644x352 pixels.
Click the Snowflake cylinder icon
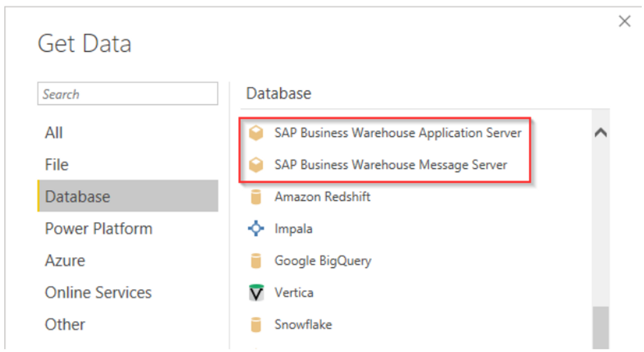256,325
